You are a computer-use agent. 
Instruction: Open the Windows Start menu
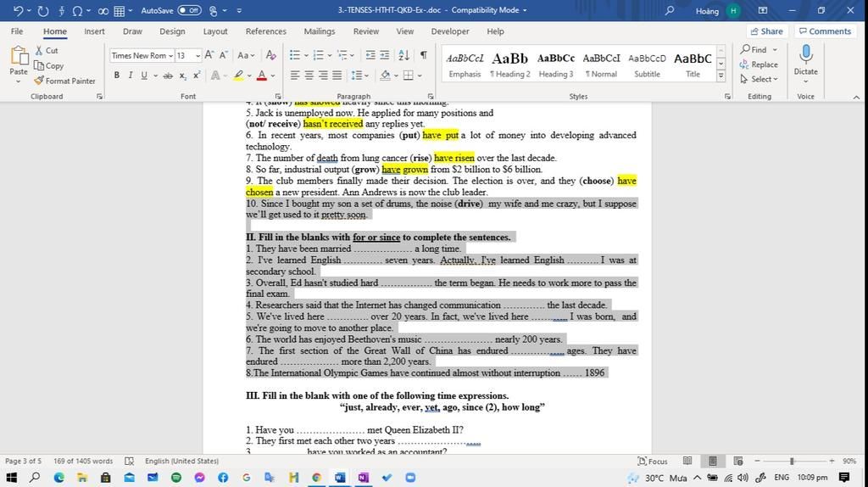(x=11, y=478)
